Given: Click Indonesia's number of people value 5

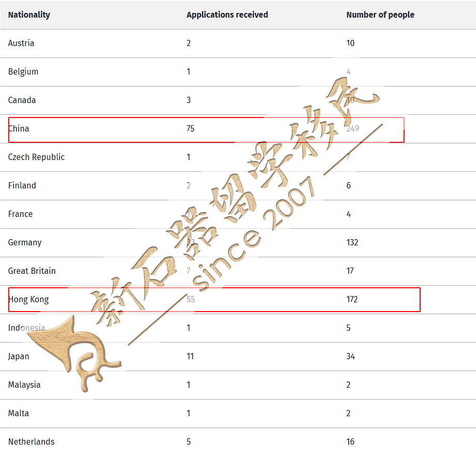Looking at the screenshot, I should coord(349,328).
